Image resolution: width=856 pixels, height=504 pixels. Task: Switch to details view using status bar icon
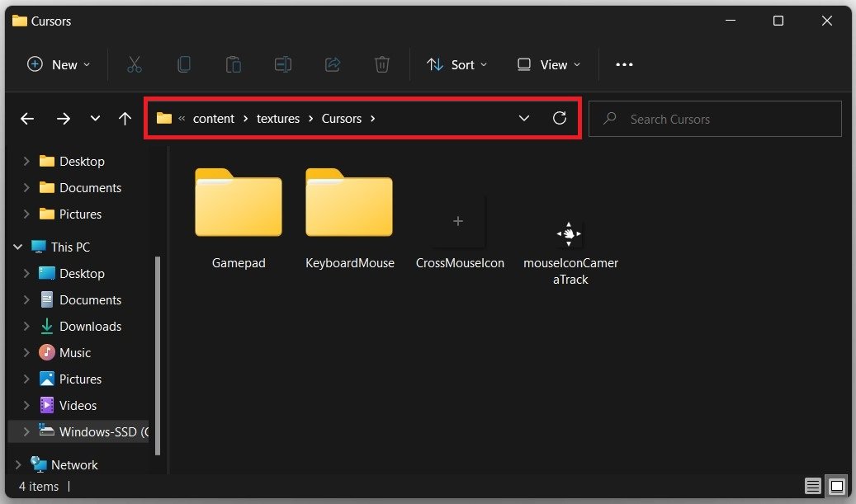pyautogui.click(x=812, y=486)
